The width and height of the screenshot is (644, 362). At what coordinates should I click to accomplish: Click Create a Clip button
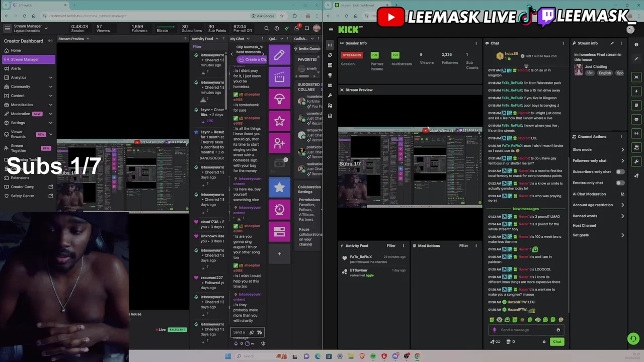tap(253, 59)
